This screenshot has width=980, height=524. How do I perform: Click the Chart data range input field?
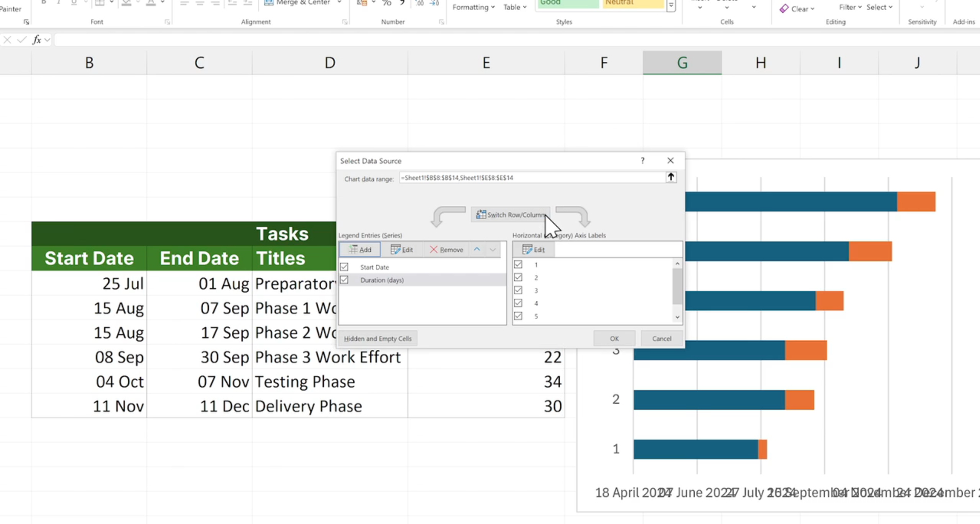coord(532,178)
